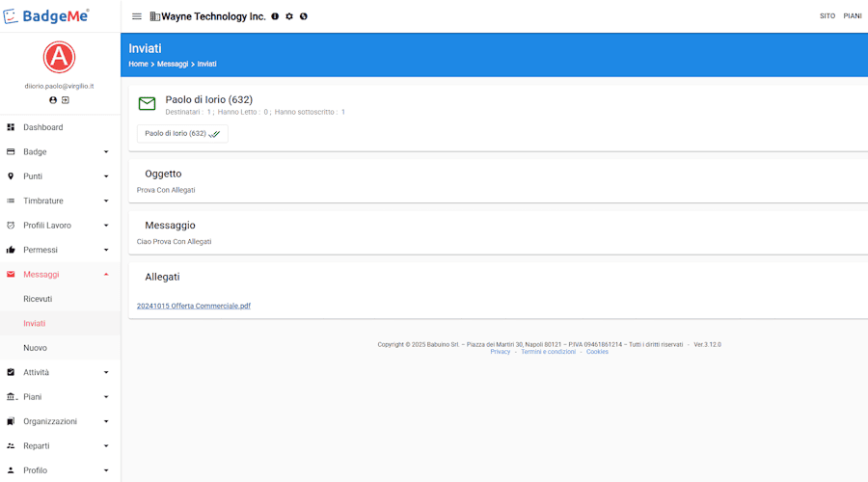Click the Ver.3.12.0 version text
The height and width of the screenshot is (482, 868).
click(x=708, y=345)
